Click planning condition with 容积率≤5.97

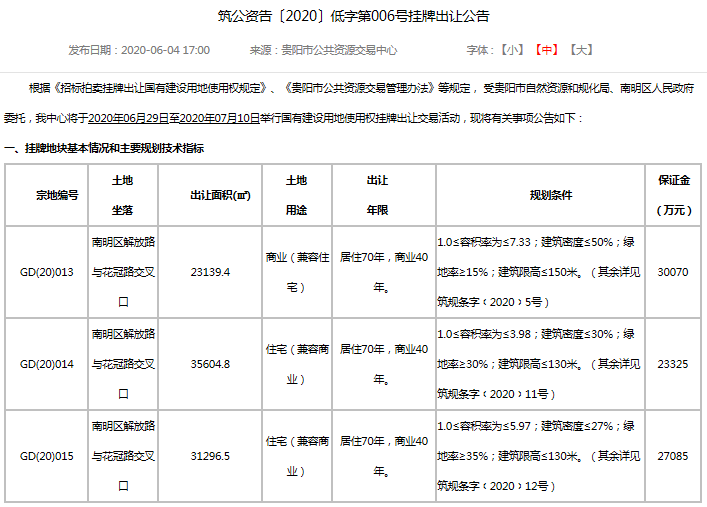(539, 456)
